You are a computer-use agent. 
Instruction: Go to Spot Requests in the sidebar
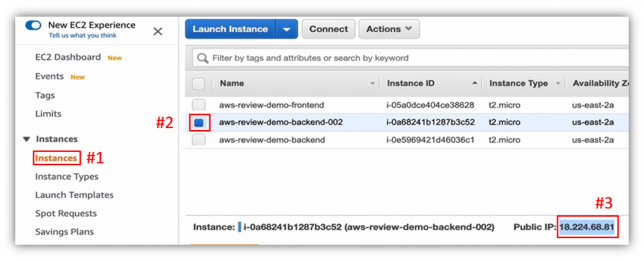point(65,214)
